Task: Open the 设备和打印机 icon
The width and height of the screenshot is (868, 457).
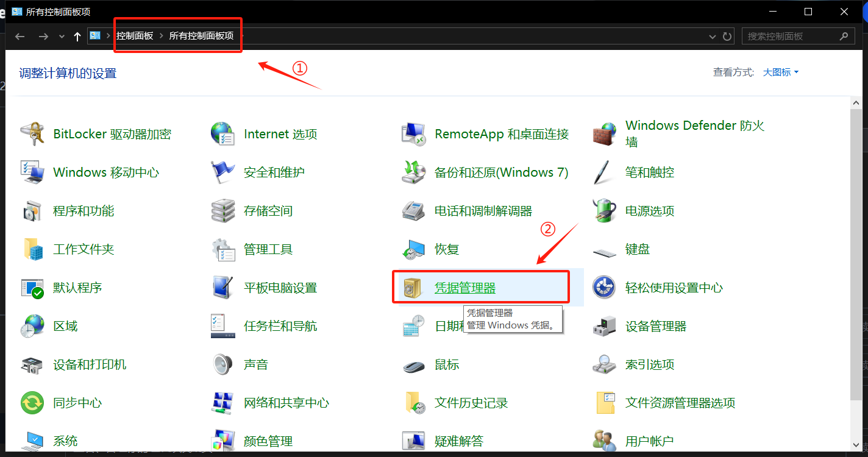Action: tap(32, 364)
